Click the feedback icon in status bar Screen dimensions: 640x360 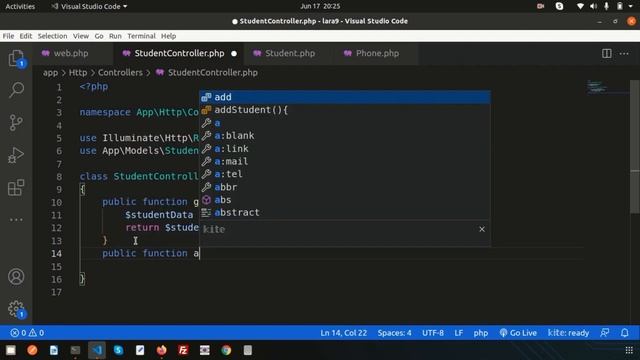coord(604,333)
